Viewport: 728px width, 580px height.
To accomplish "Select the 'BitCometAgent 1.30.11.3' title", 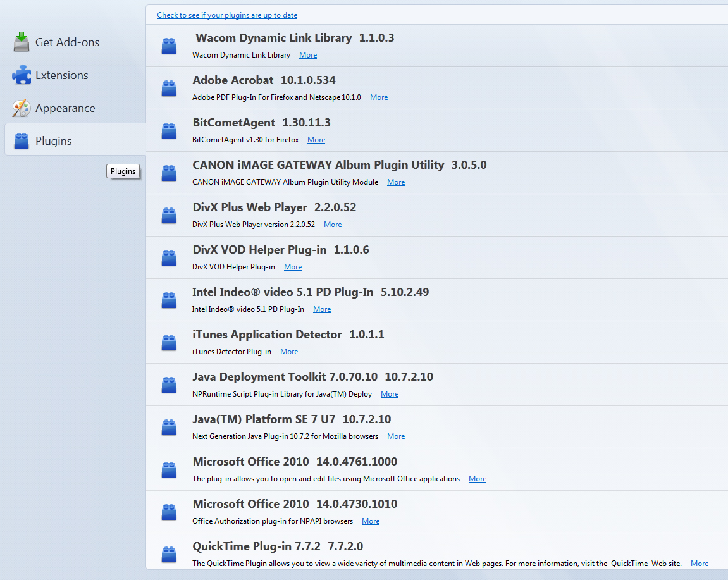I will pyautogui.click(x=261, y=123).
